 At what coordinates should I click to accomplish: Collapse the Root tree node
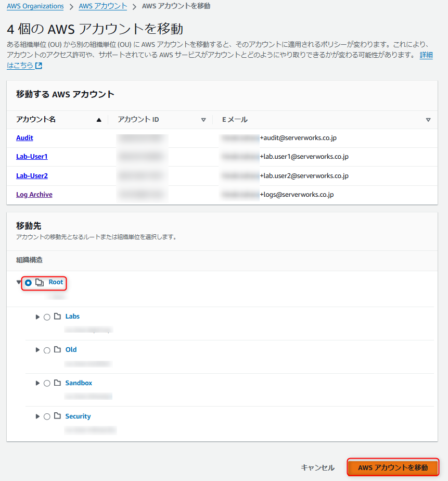coord(19,282)
